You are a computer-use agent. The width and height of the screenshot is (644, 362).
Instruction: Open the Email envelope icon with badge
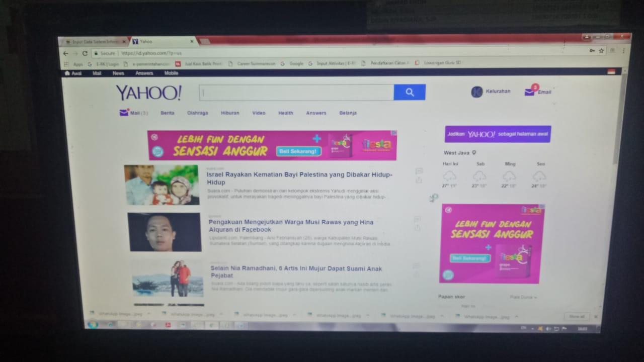point(529,92)
